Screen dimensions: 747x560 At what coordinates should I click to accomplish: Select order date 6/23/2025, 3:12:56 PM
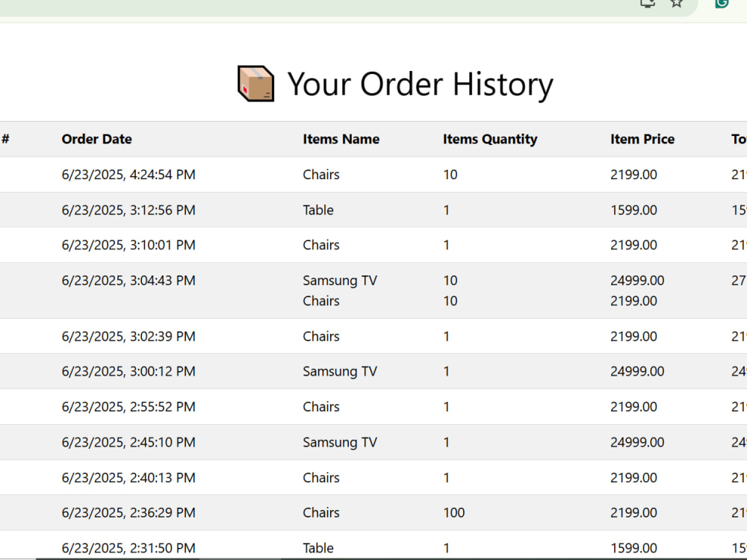(128, 210)
